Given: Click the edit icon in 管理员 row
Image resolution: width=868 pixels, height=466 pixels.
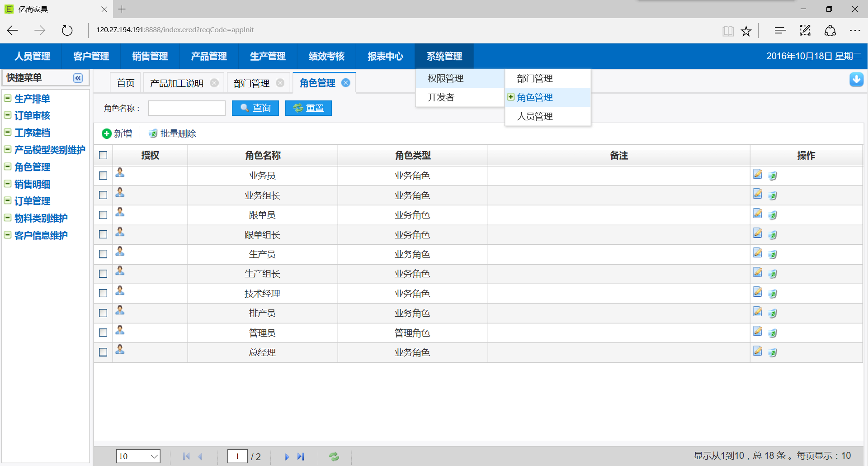Looking at the screenshot, I should [757, 332].
